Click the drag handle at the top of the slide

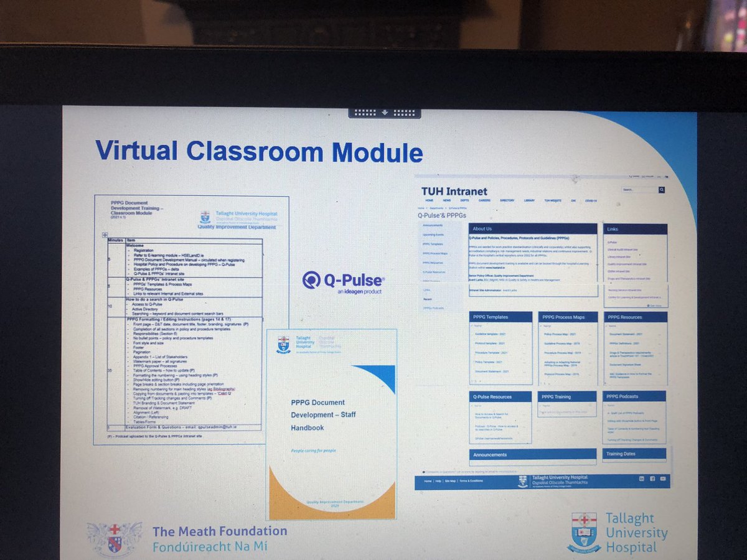click(384, 112)
